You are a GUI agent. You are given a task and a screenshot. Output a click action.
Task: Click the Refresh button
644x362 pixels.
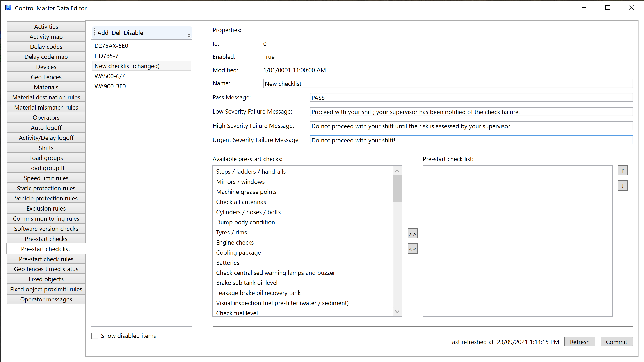coord(580,342)
